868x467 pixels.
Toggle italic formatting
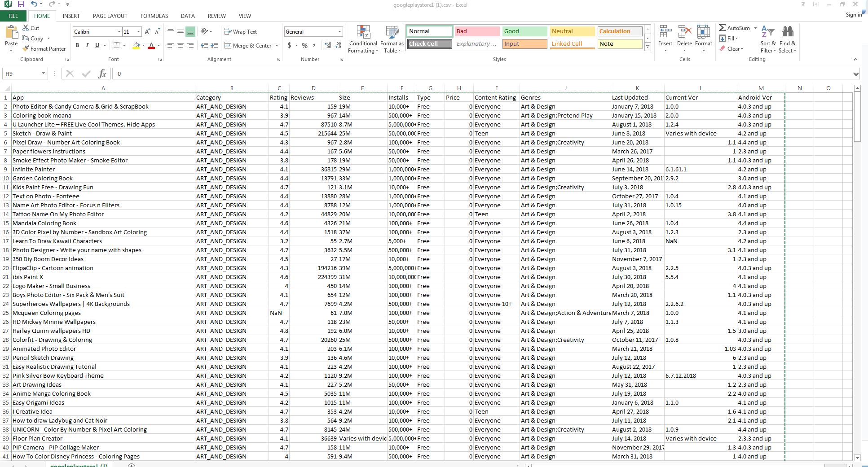tap(87, 45)
